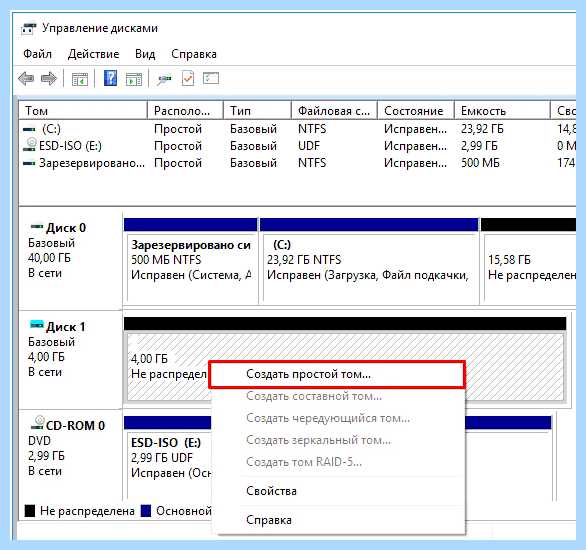Open the Действие menu
Image resolution: width=586 pixels, height=550 pixels.
tap(93, 54)
